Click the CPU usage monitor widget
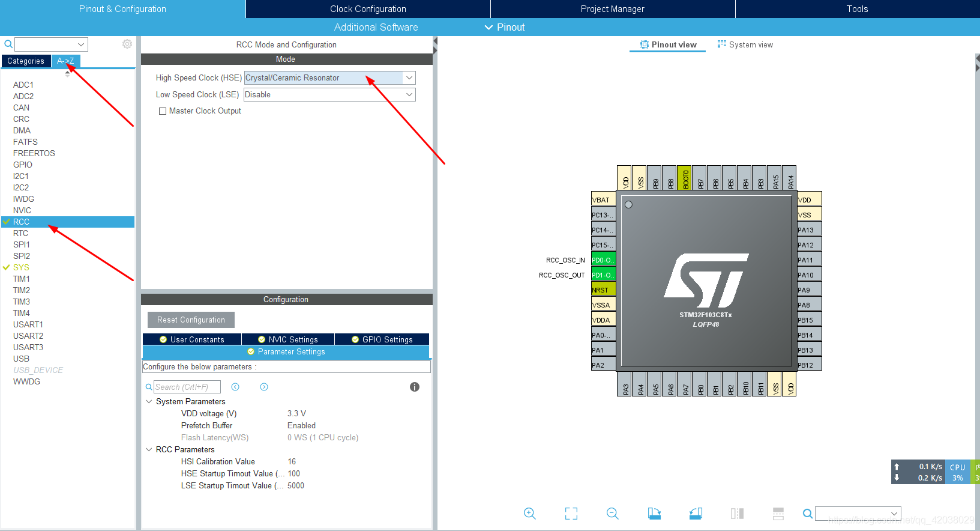Viewport: 980px width, 531px height. (958, 472)
